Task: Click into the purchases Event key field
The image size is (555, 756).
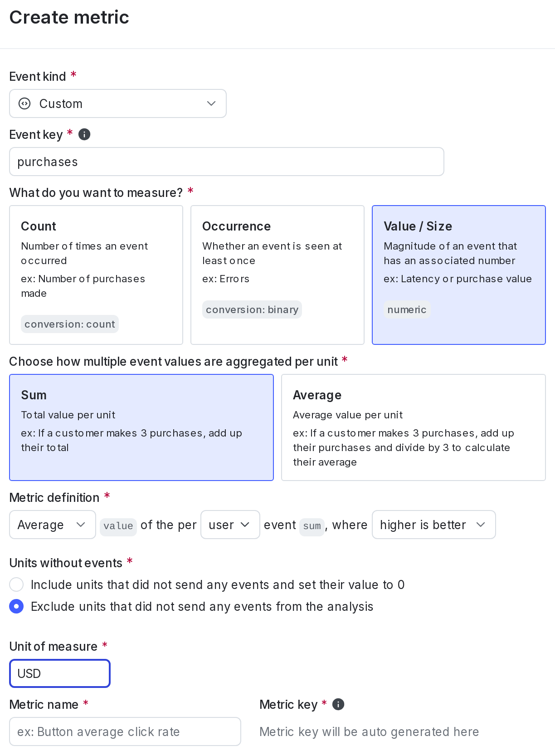Action: coord(226,162)
